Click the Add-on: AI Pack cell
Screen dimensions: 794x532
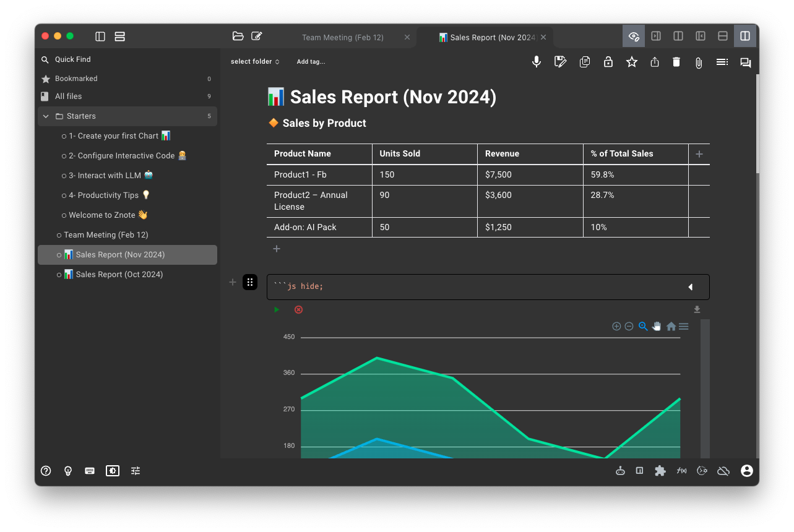tap(319, 228)
